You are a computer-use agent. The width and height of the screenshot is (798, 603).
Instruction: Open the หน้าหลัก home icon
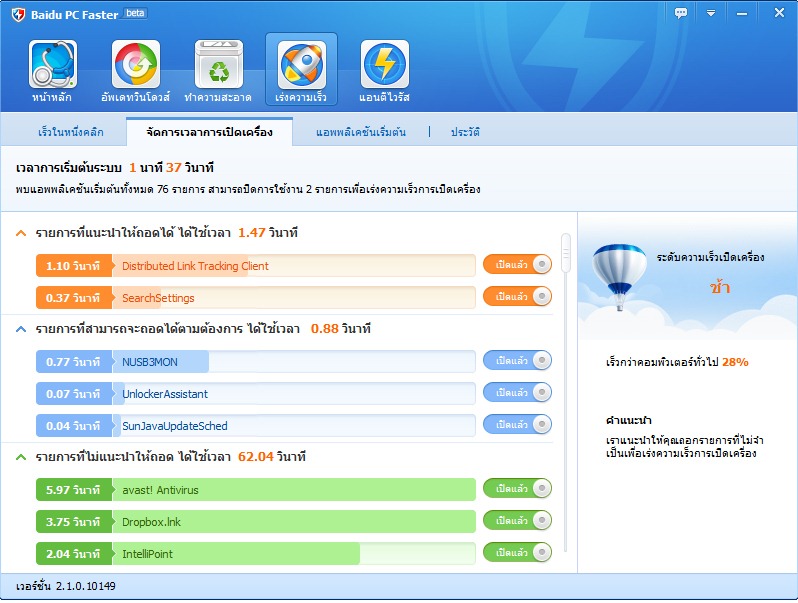coord(53,70)
